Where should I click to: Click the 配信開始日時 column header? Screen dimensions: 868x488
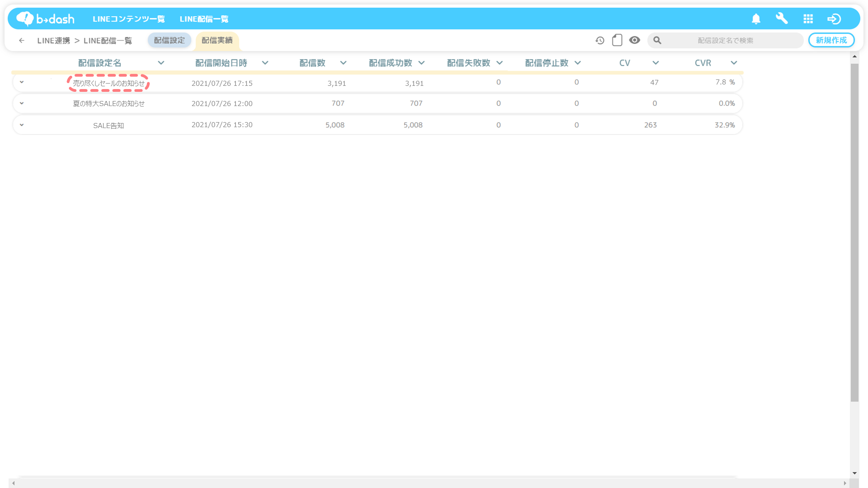(x=221, y=63)
